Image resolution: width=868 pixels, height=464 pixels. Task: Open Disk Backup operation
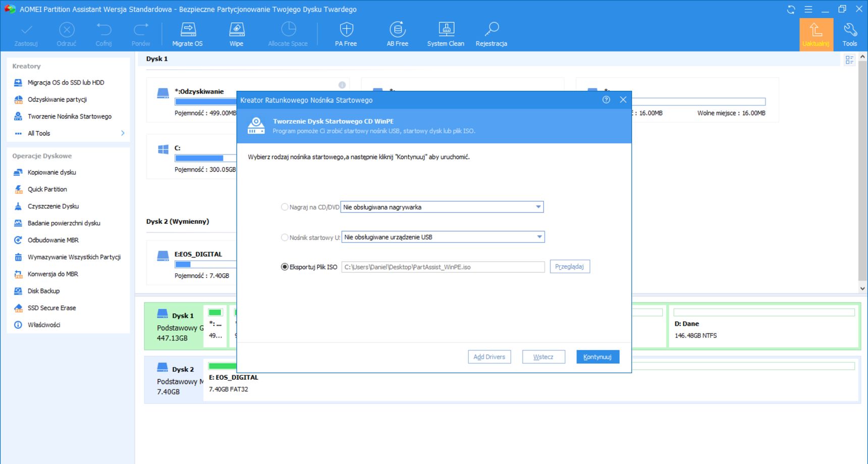[43, 291]
